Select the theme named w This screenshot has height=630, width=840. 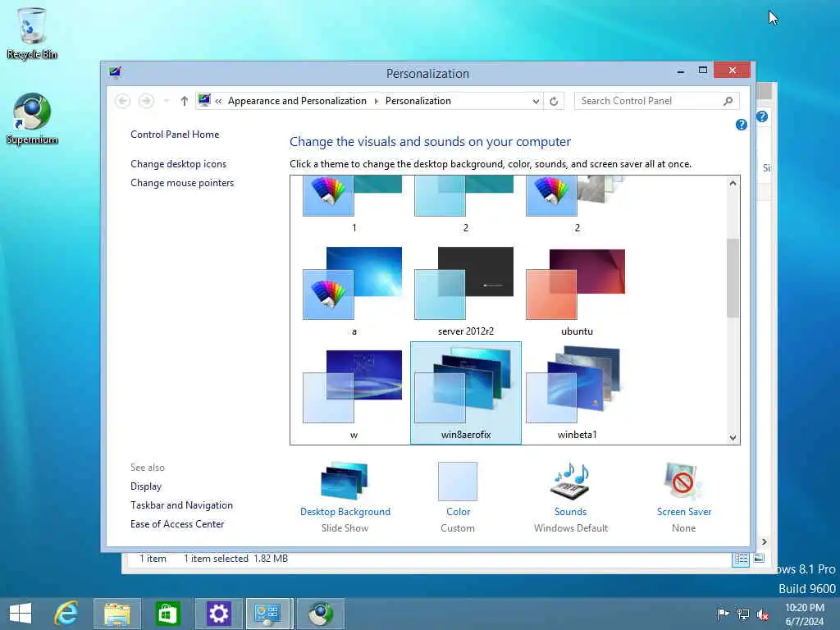click(x=354, y=393)
